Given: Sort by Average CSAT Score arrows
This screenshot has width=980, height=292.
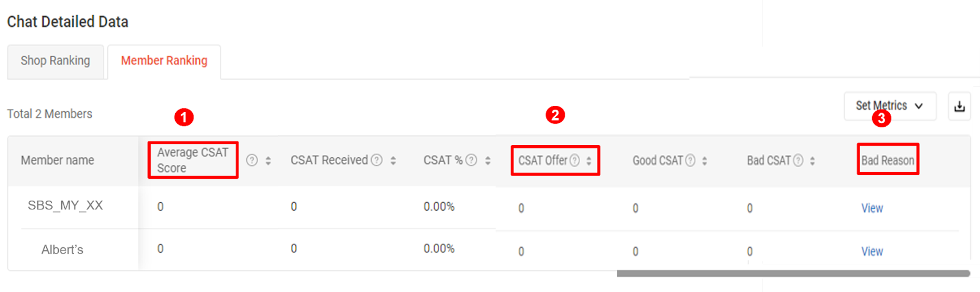Looking at the screenshot, I should coord(268,160).
